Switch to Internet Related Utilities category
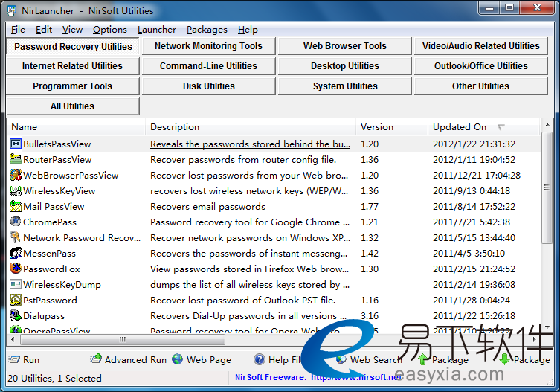Image resolution: width=560 pixels, height=392 pixels. pyautogui.click(x=72, y=66)
